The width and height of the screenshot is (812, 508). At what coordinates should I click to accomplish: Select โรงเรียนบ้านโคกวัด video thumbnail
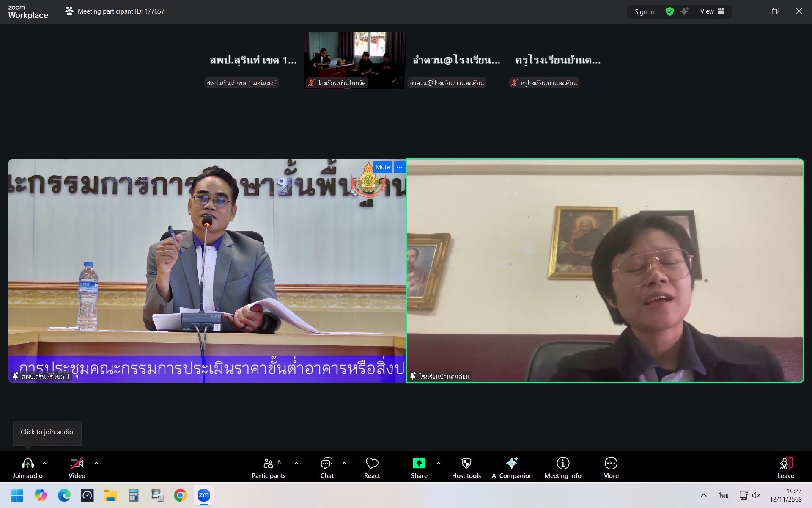click(355, 60)
